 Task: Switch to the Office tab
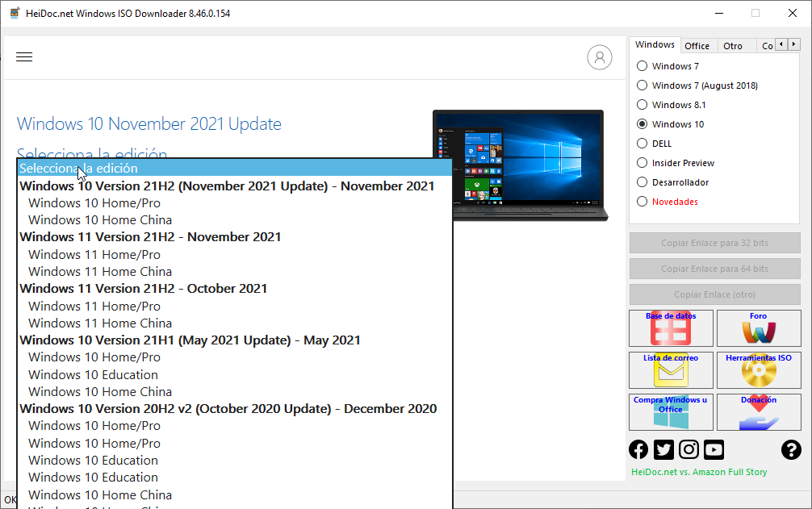[x=697, y=46]
